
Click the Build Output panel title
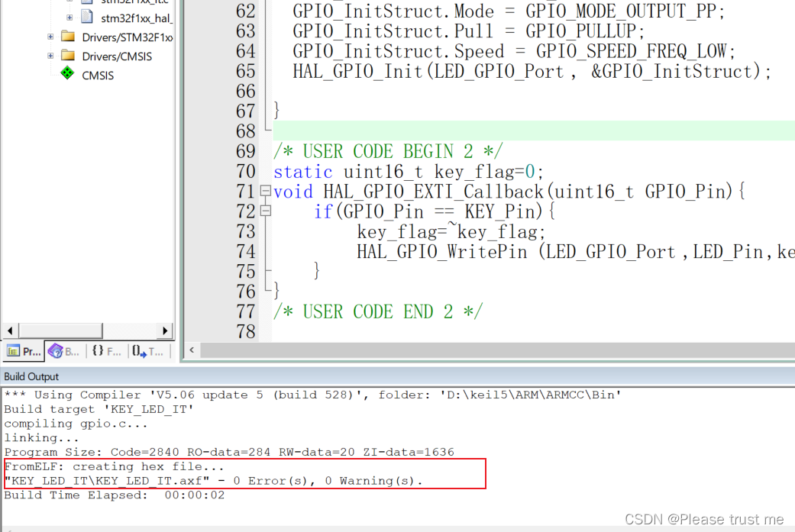click(x=31, y=376)
